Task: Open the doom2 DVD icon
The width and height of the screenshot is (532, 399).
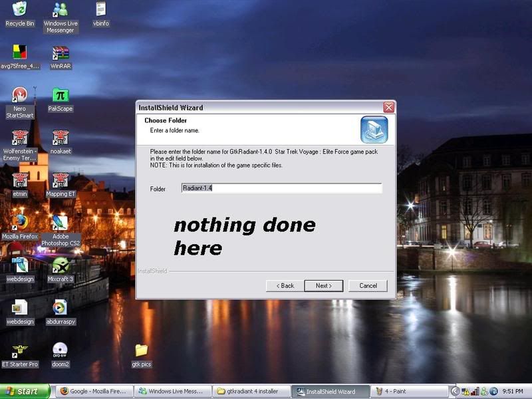Action: point(60,350)
